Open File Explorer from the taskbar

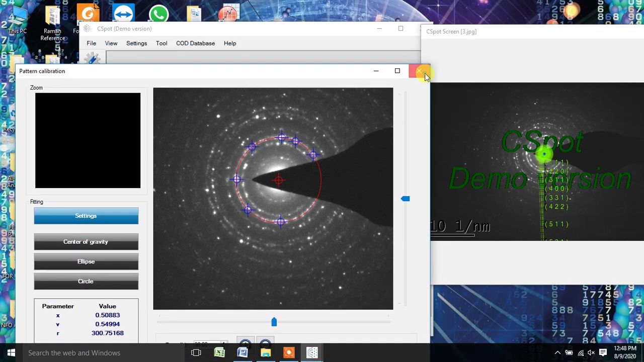[266, 353]
